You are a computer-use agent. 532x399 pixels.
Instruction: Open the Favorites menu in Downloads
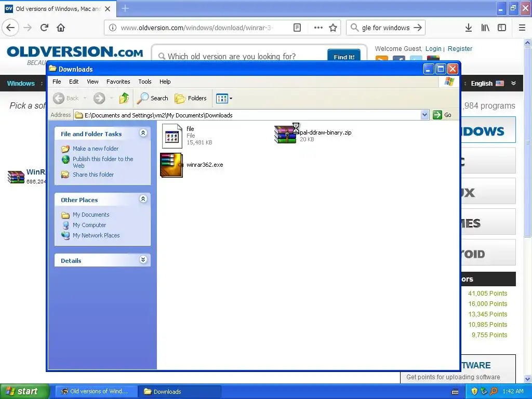(x=118, y=82)
